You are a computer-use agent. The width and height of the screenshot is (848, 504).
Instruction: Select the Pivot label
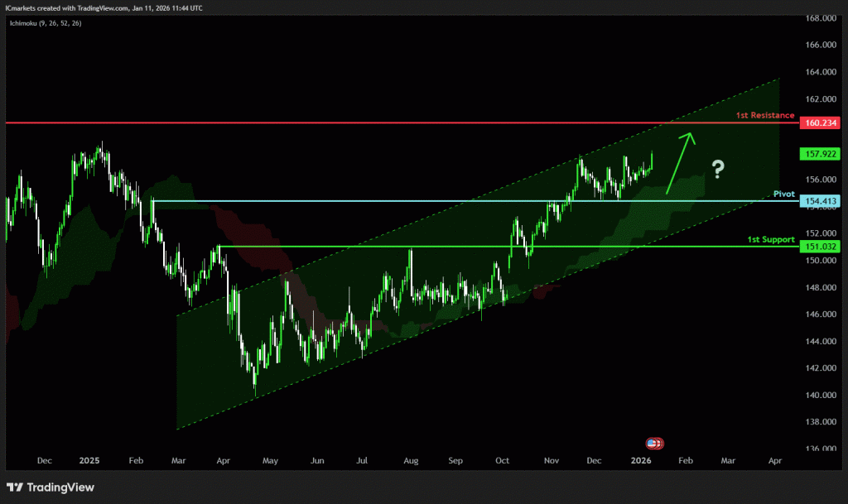[783, 193]
